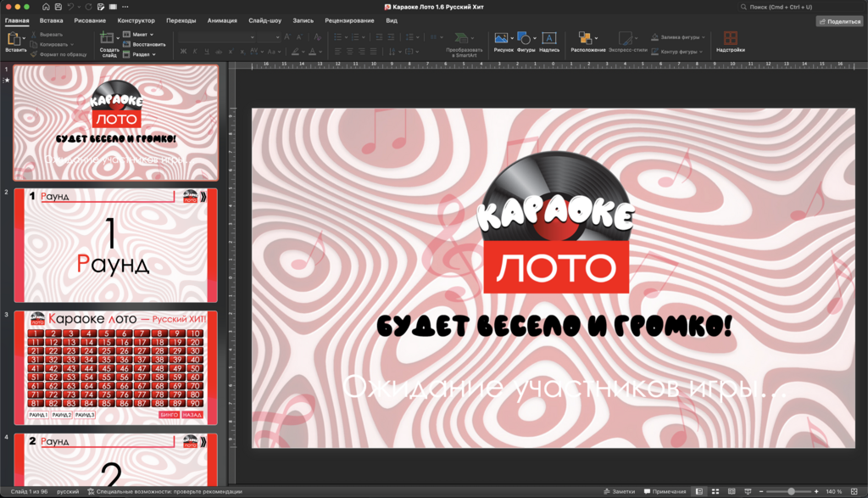Viewport: 868px width, 498px height.
Task: Open the text highlight color swatch
Action: coord(296,52)
